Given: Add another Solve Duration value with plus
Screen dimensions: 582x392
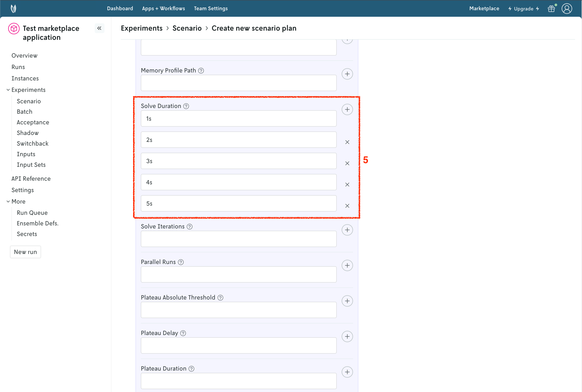Looking at the screenshot, I should tap(347, 109).
